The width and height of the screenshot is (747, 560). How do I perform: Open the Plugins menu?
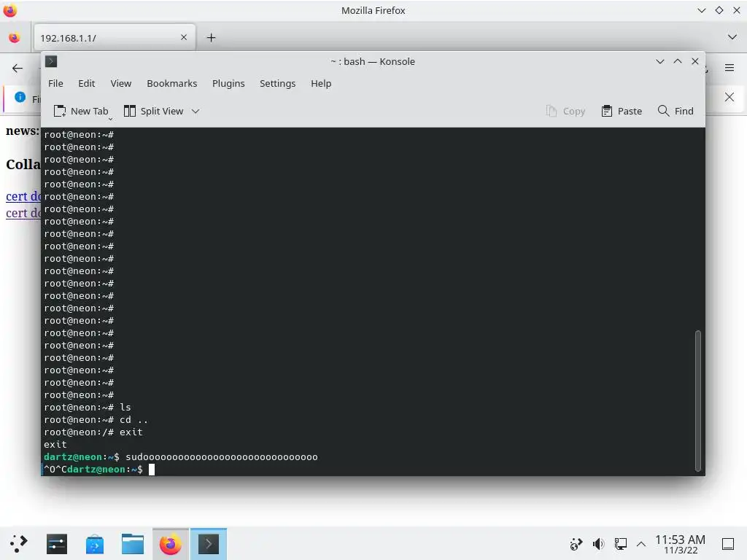(x=228, y=83)
